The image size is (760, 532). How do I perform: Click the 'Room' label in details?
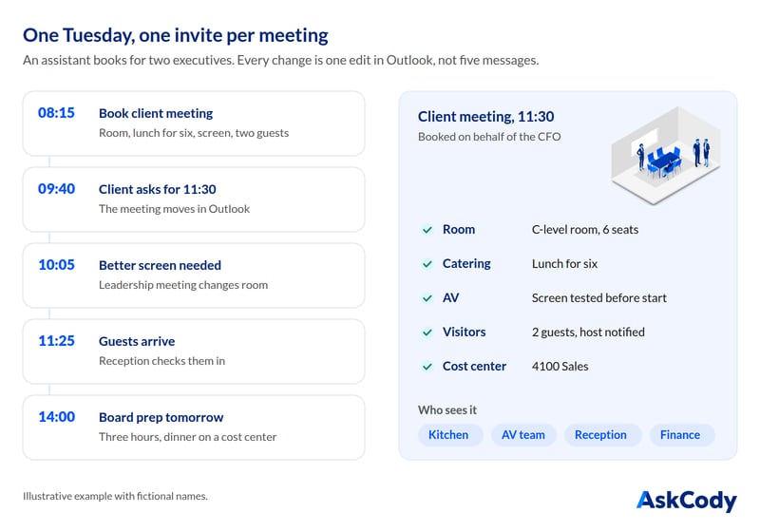point(459,230)
